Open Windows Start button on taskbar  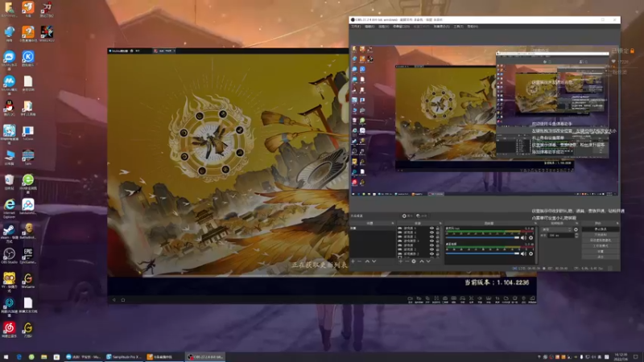(x=6, y=357)
